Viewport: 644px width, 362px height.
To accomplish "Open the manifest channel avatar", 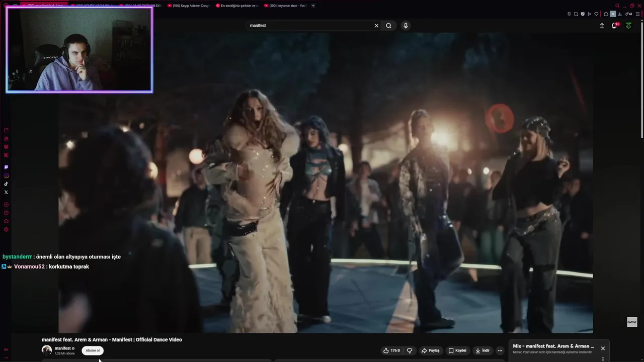I will point(47,350).
